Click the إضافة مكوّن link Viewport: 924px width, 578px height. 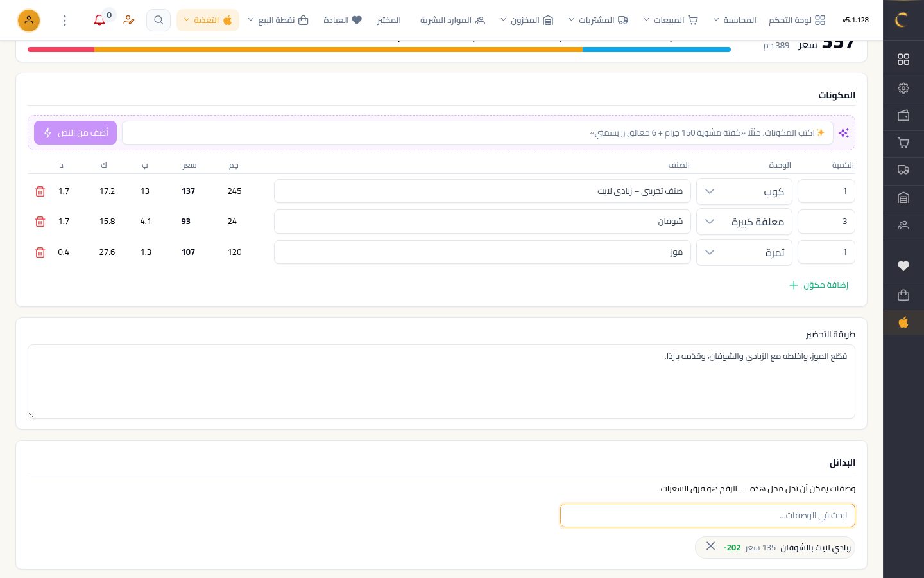coord(819,285)
